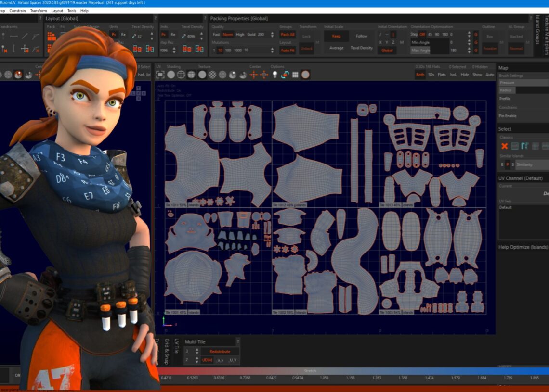Viewport: 549px width, 392px height.
Task: Click the lightbulb icon under Options
Action: click(275, 75)
